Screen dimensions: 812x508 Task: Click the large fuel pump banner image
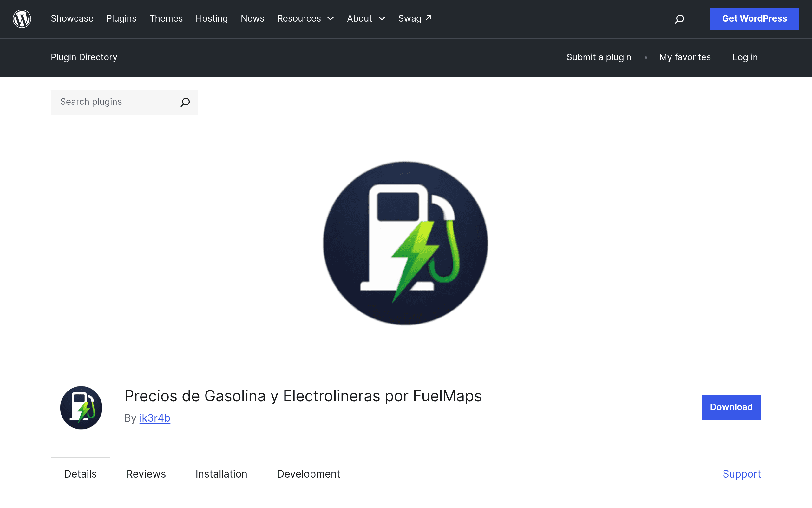[x=405, y=243]
